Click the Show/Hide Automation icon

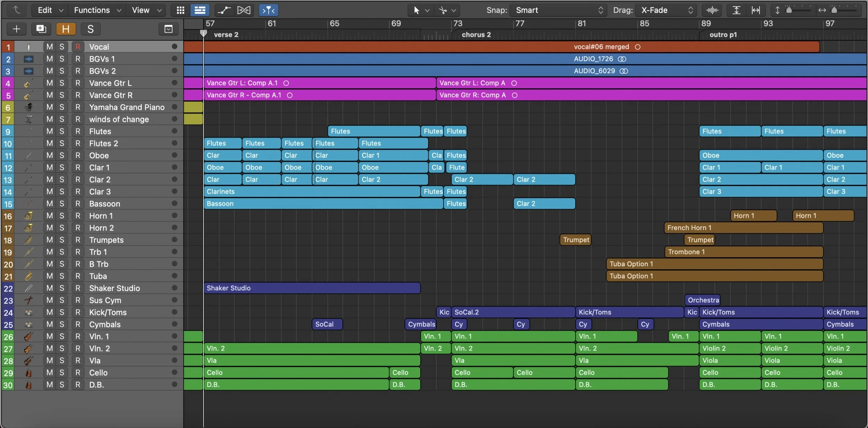[224, 10]
